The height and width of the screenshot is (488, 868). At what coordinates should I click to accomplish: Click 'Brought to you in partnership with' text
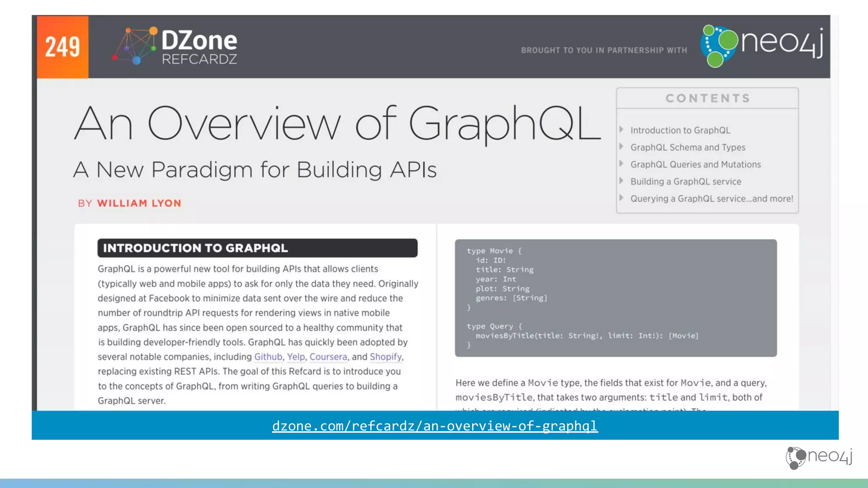(604, 50)
